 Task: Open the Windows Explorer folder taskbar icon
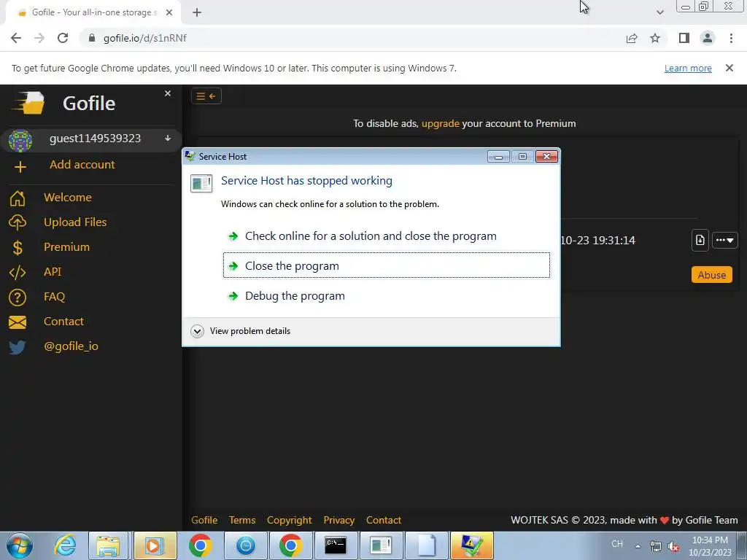[x=108, y=545]
